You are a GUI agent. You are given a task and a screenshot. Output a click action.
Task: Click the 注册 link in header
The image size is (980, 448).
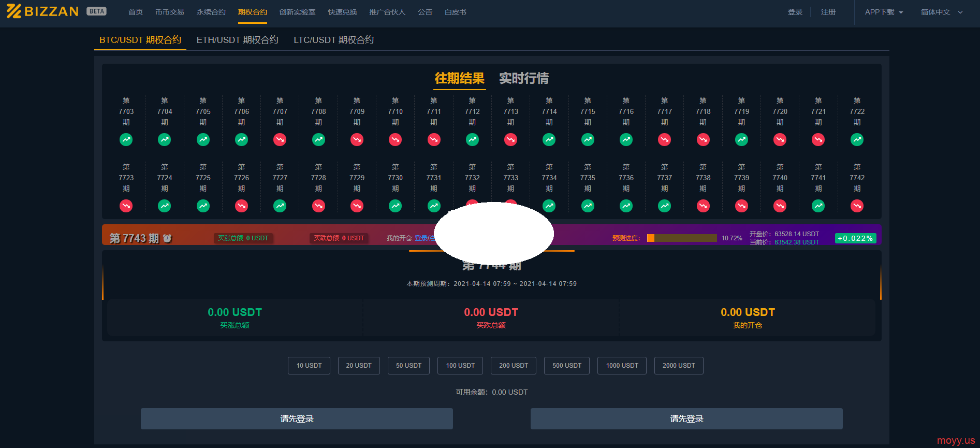point(828,12)
